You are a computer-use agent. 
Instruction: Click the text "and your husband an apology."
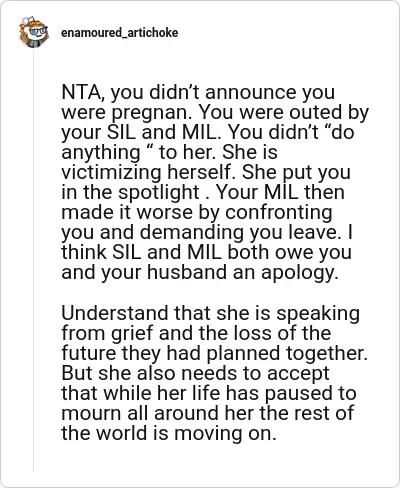[200, 272]
